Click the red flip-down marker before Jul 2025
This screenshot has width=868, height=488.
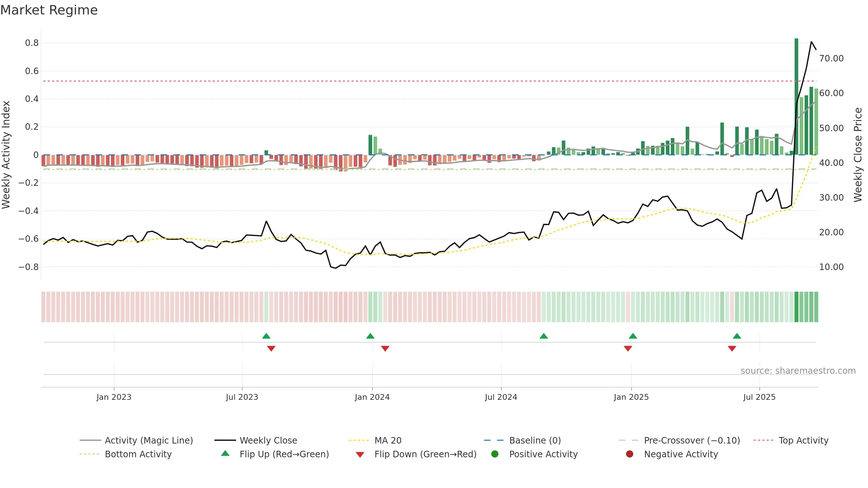[732, 348]
